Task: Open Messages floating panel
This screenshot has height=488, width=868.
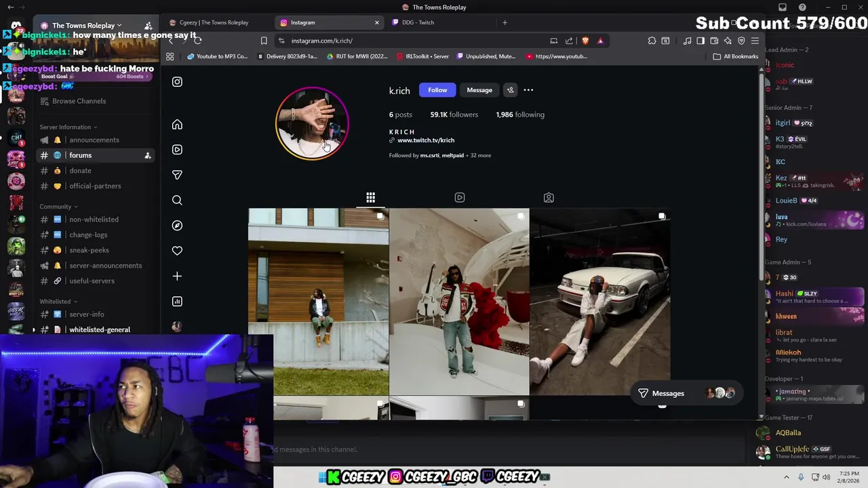Action: click(687, 393)
